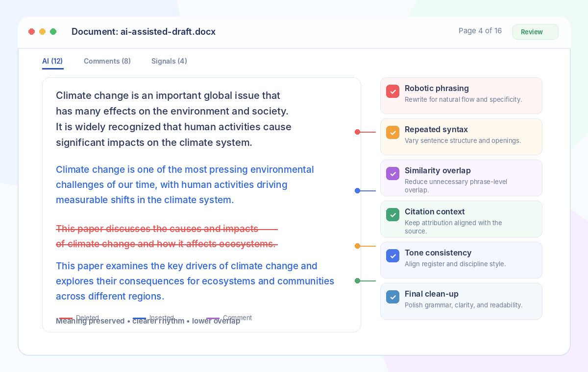This screenshot has width=588, height=372.
Task: Toggle the Robotic phrasing checkbox
Action: (392, 92)
